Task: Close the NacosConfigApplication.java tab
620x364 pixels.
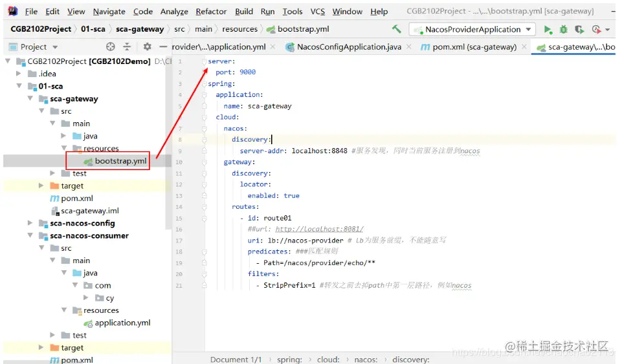Action: 409,47
